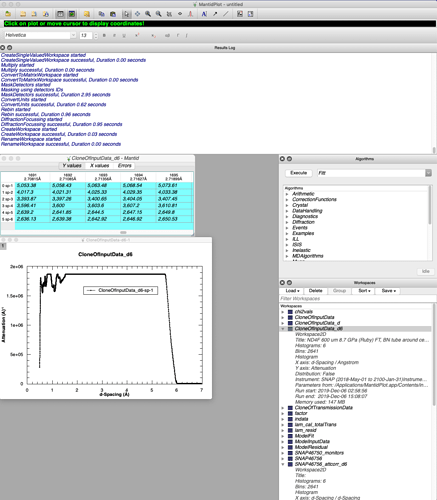Screen dimensions: 437x500
Task: Close the Workspaces dock panel
Action: 282,283
